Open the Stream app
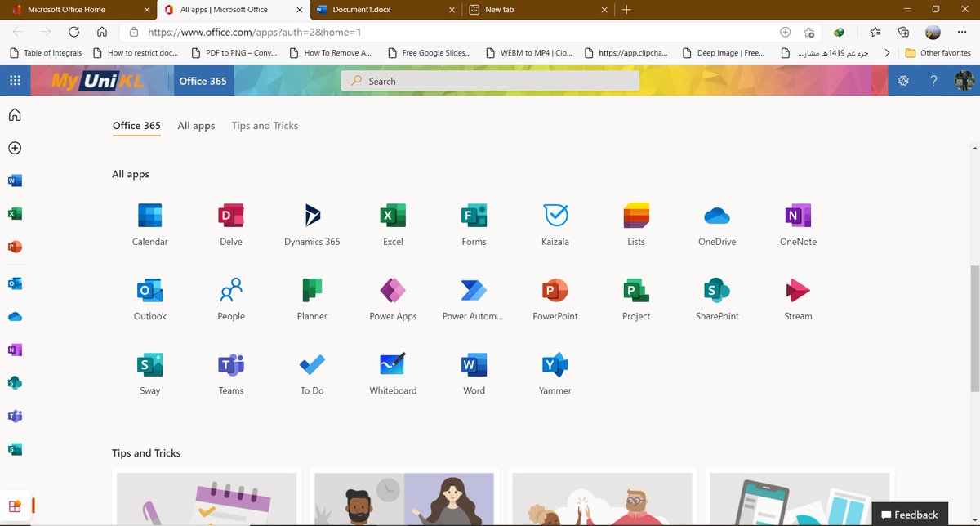This screenshot has width=980, height=526. [x=798, y=298]
